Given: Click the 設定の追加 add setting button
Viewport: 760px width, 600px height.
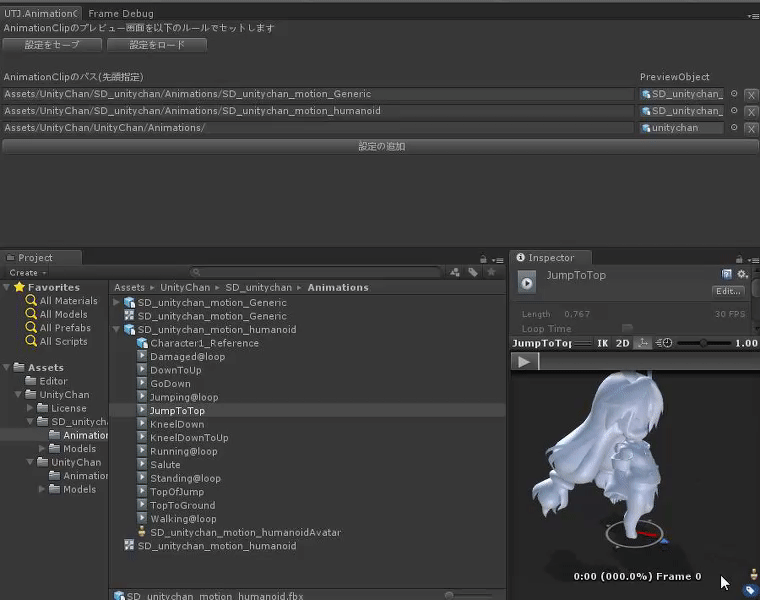Looking at the screenshot, I should (380, 146).
